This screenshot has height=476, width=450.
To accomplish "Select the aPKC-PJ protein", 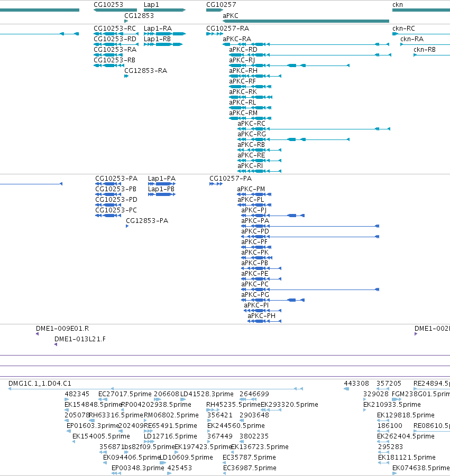I will pyautogui.click(x=273, y=216).
